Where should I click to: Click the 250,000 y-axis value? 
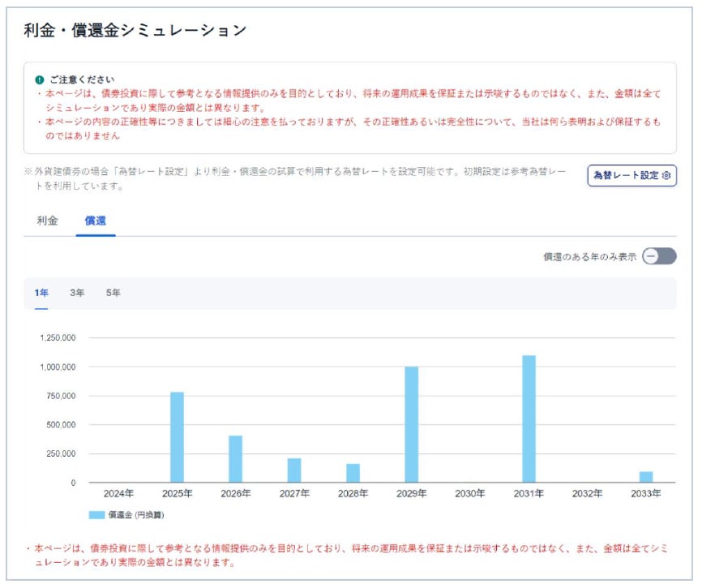tap(61, 453)
